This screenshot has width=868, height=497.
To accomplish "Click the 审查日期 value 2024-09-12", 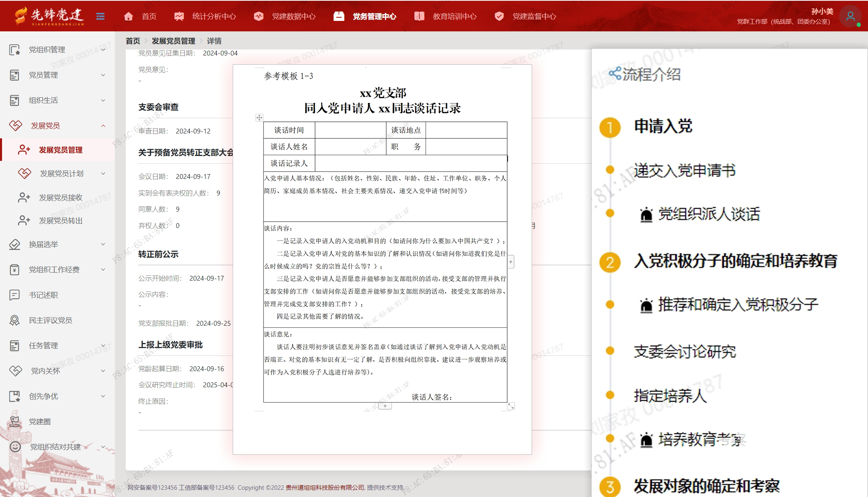I will coord(193,131).
